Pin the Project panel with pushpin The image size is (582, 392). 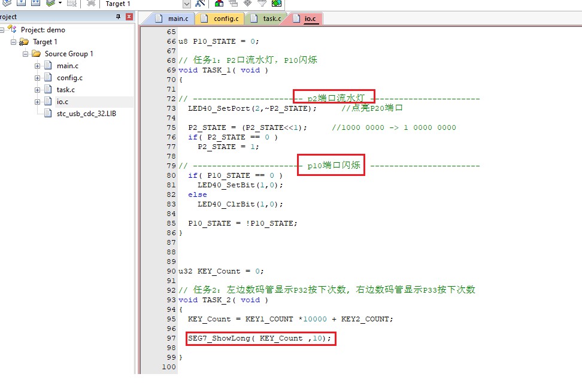(x=118, y=17)
